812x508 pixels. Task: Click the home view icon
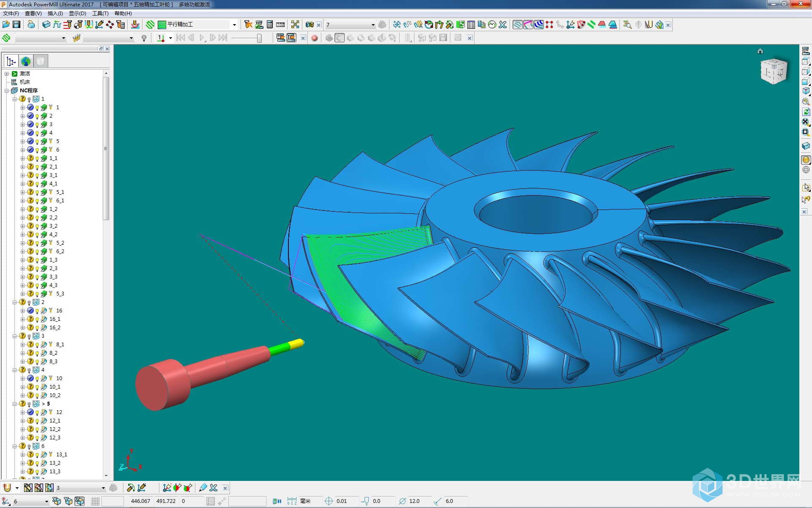760,51
